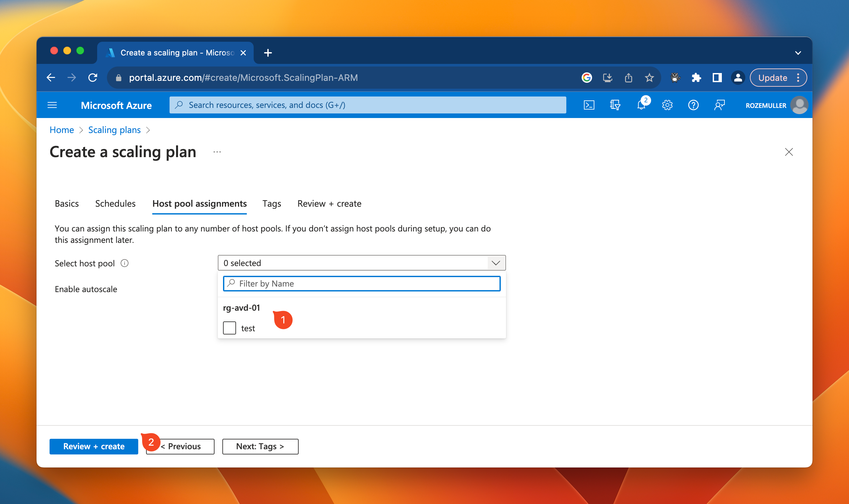Open Azure Cloud Shell
Screen dimensions: 849x504
(589, 105)
